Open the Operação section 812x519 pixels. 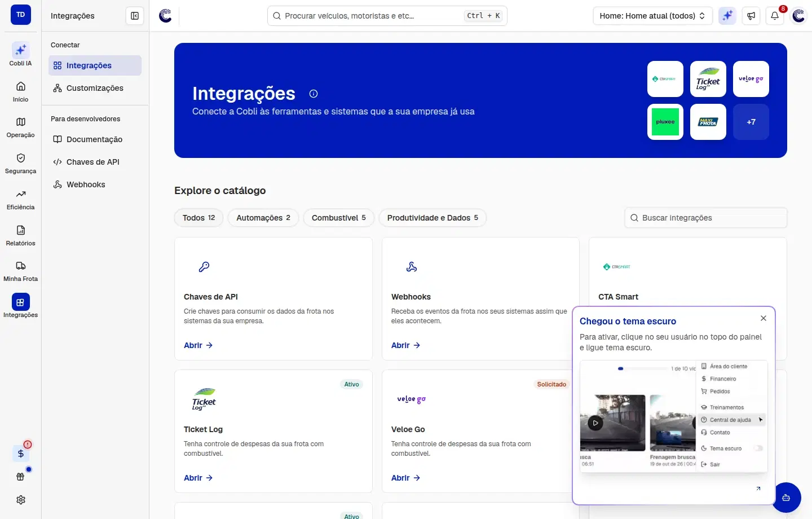point(20,127)
